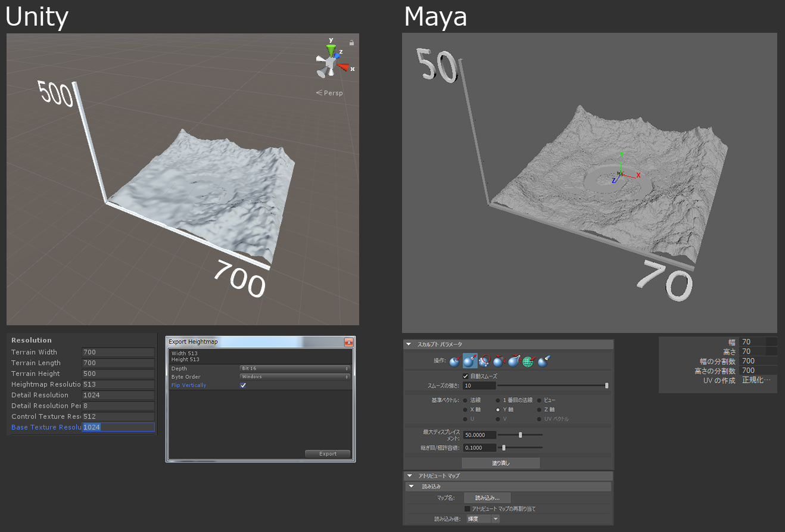Select the Smooth sculpt operation icon
Screen dimensions: 785x532
point(484,361)
